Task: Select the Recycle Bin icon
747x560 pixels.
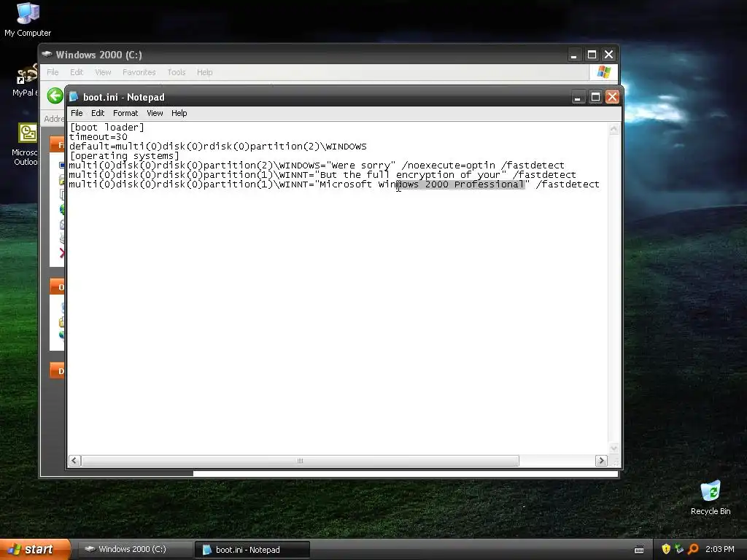Action: click(x=711, y=497)
